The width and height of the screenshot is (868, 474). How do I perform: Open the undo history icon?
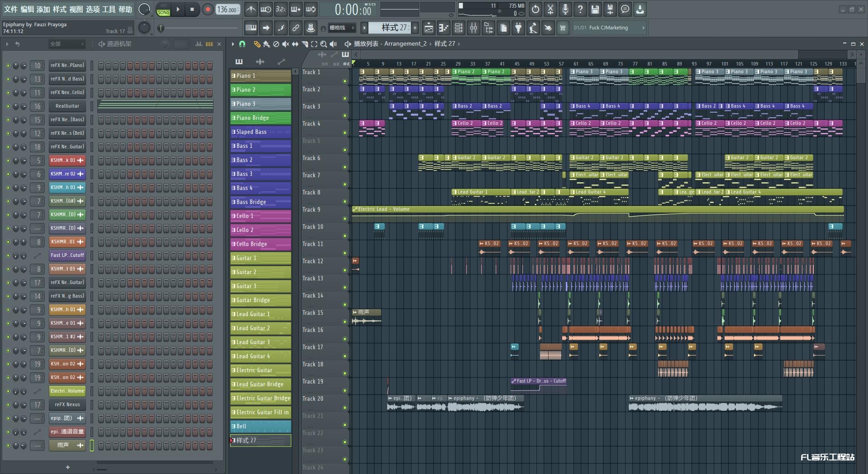pyautogui.click(x=536, y=9)
